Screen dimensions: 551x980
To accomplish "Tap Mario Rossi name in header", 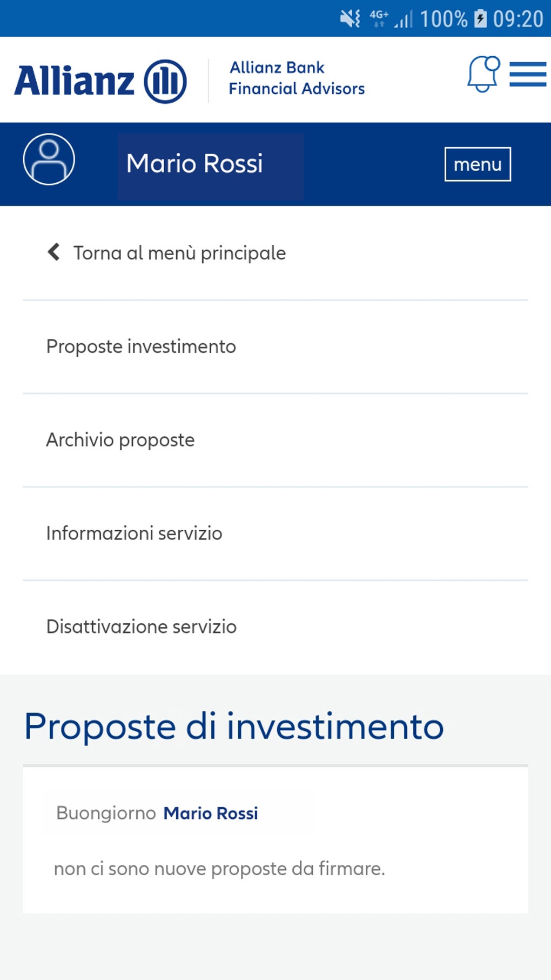I will [x=194, y=164].
